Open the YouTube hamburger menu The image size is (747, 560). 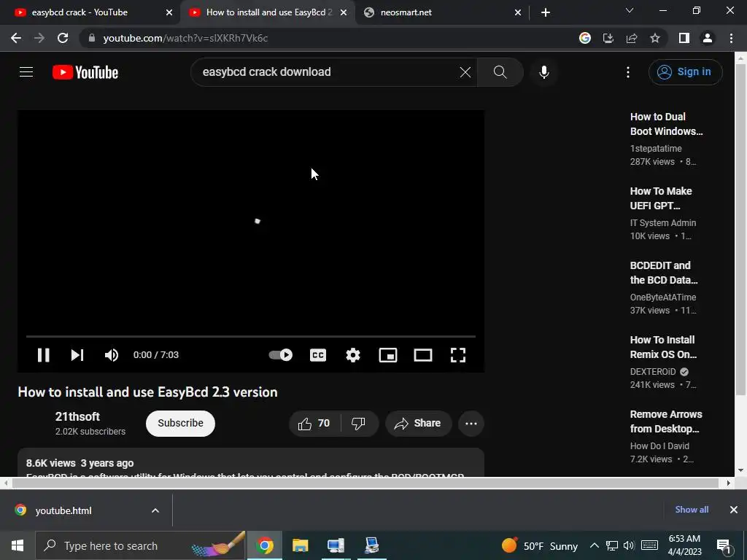[26, 72]
